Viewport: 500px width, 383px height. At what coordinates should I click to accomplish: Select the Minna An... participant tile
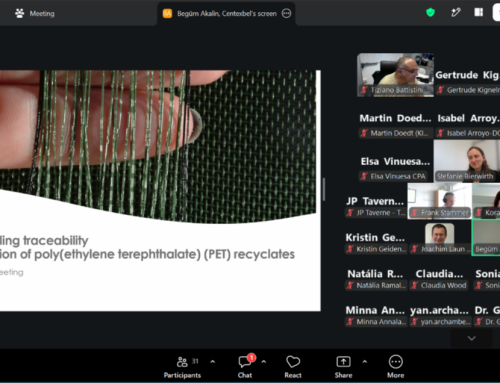[375, 315]
